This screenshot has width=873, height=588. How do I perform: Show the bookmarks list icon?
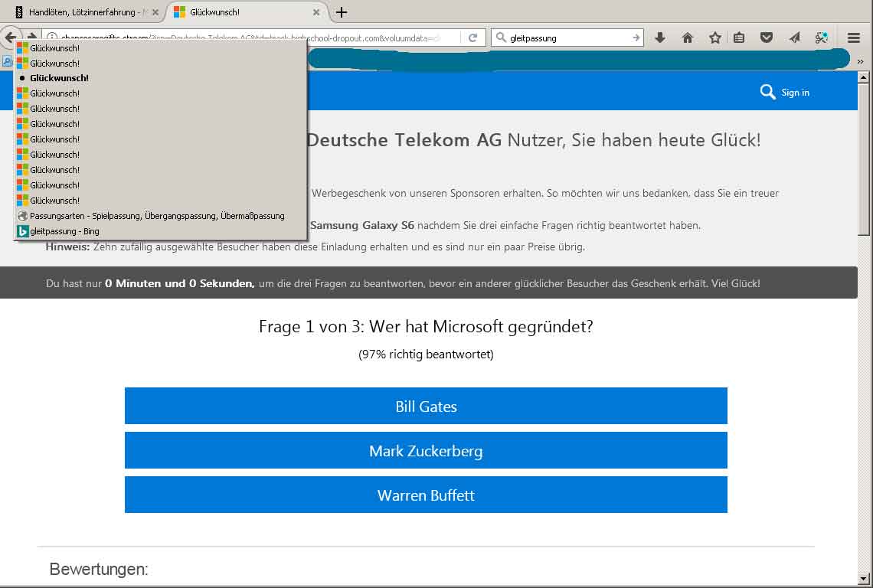(x=739, y=38)
